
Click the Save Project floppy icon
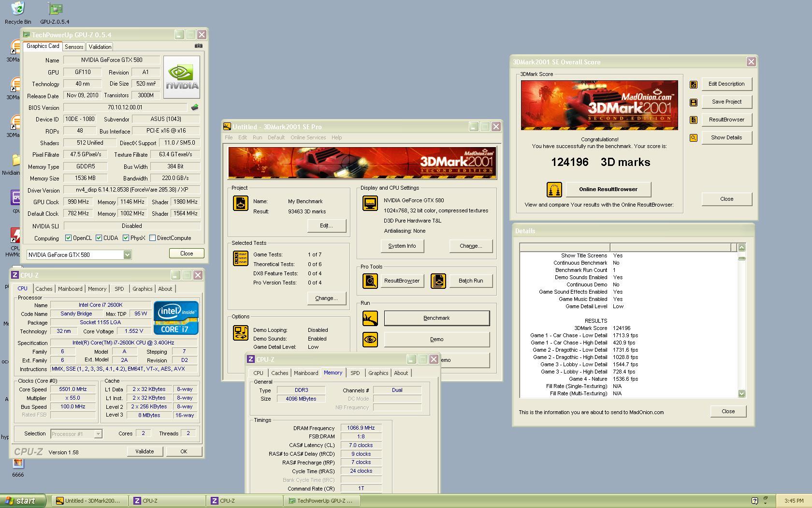point(694,102)
